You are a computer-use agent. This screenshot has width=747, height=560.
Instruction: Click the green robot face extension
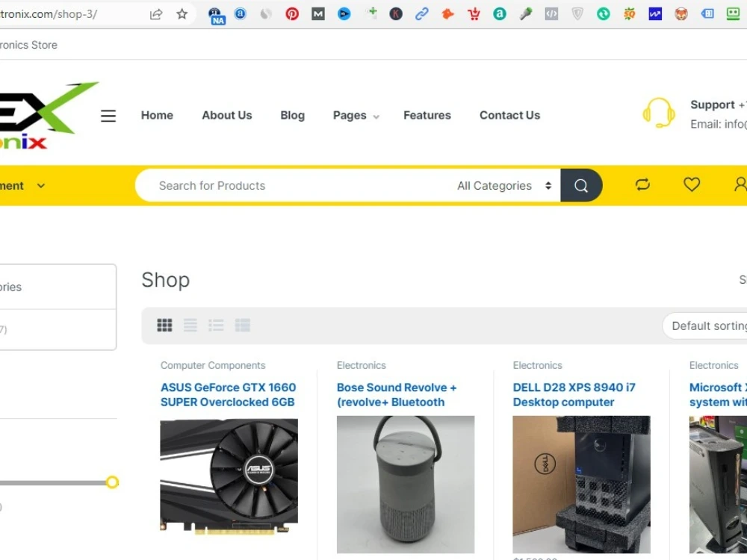(x=734, y=14)
